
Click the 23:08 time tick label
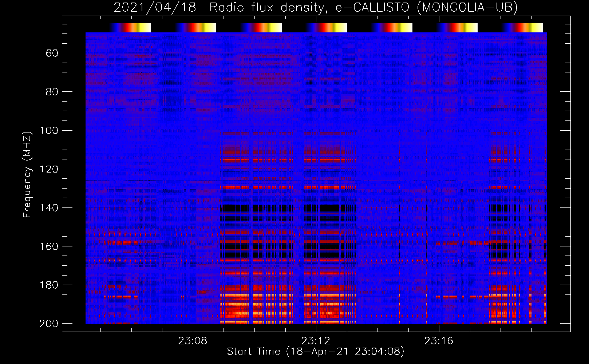pos(193,341)
